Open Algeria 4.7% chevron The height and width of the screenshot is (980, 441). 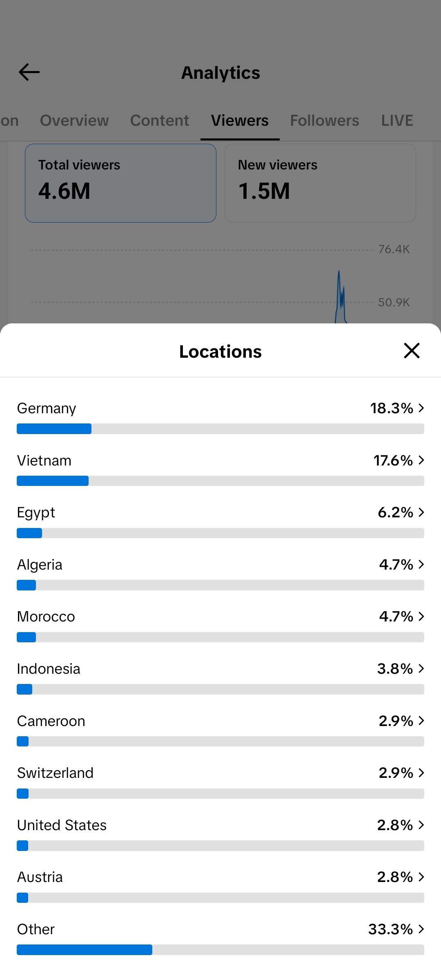pos(421,564)
